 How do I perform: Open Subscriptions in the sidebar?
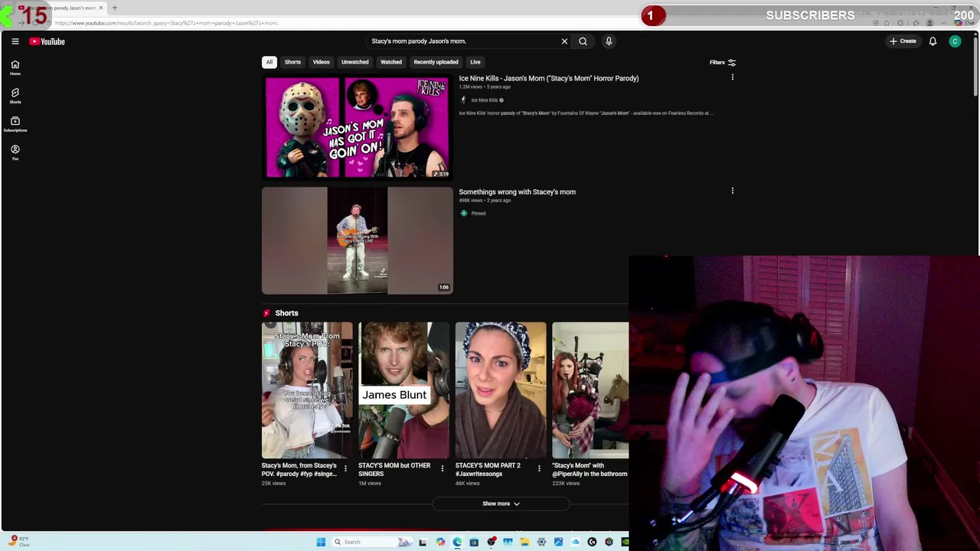coord(15,124)
